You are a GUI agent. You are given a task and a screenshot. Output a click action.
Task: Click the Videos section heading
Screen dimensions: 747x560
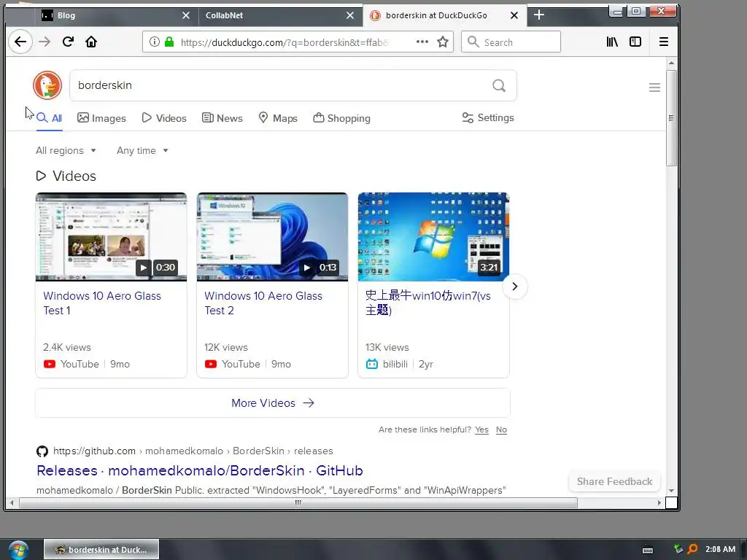66,176
